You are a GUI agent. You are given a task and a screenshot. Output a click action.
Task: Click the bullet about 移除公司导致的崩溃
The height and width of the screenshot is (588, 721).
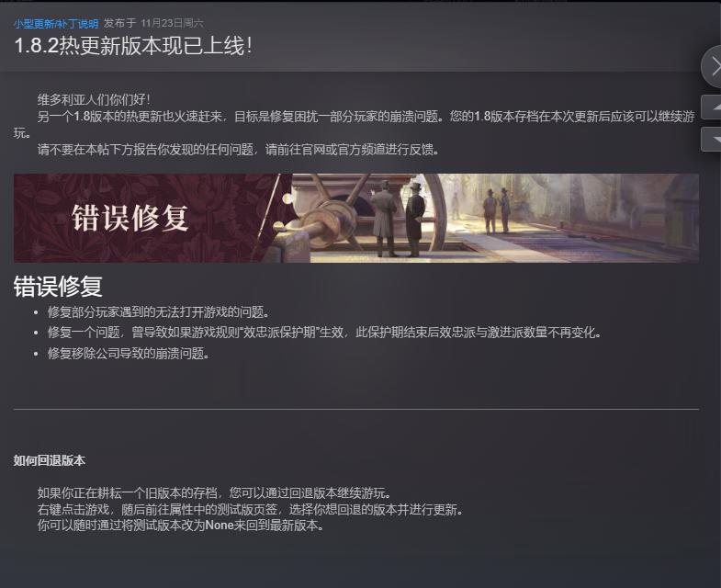point(129,354)
